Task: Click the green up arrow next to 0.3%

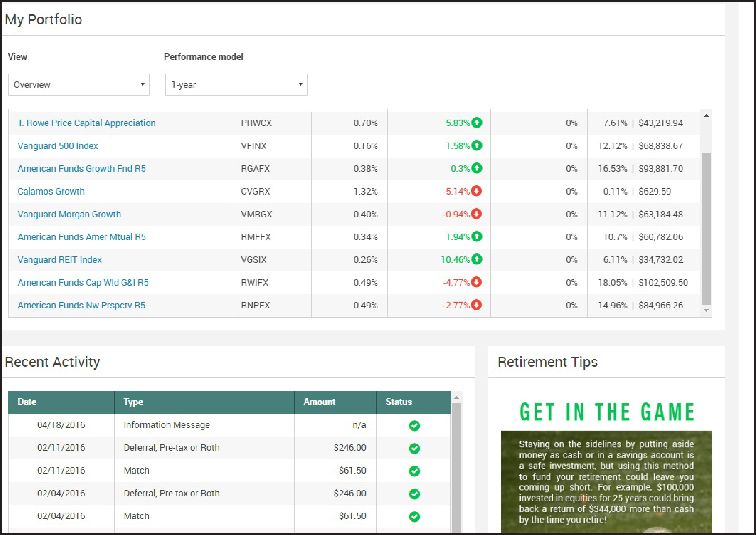Action: coord(476,168)
